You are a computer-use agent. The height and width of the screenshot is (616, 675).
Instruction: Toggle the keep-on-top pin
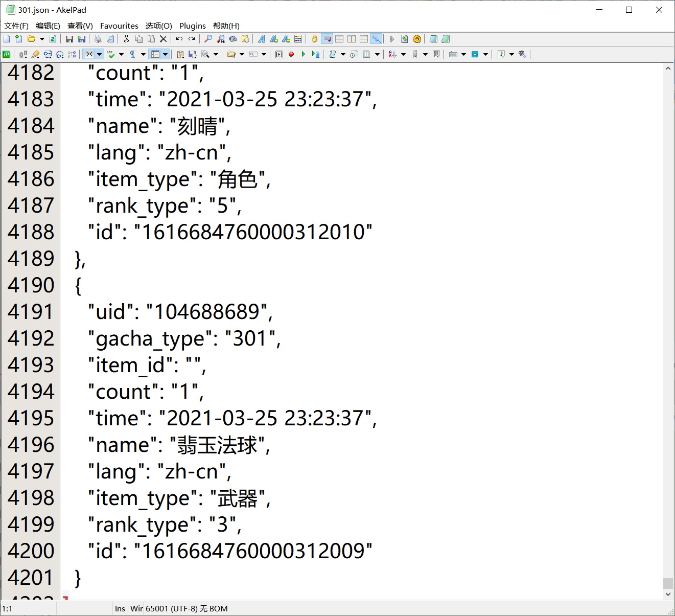pyautogui.click(x=377, y=38)
